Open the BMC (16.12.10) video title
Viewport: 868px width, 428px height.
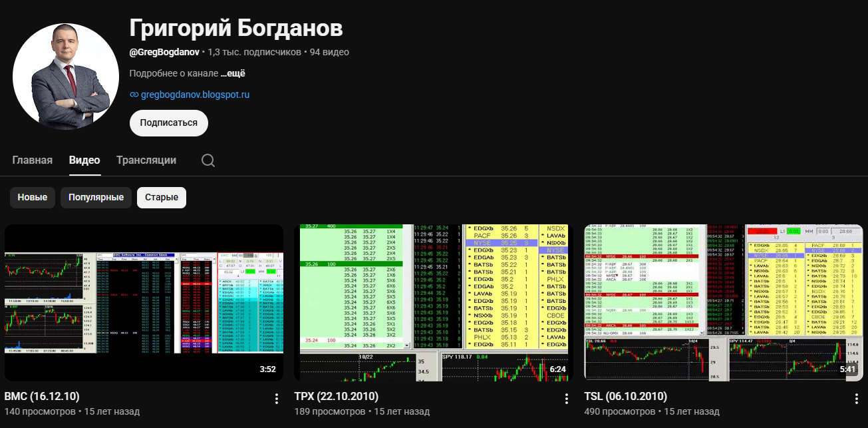[42, 397]
